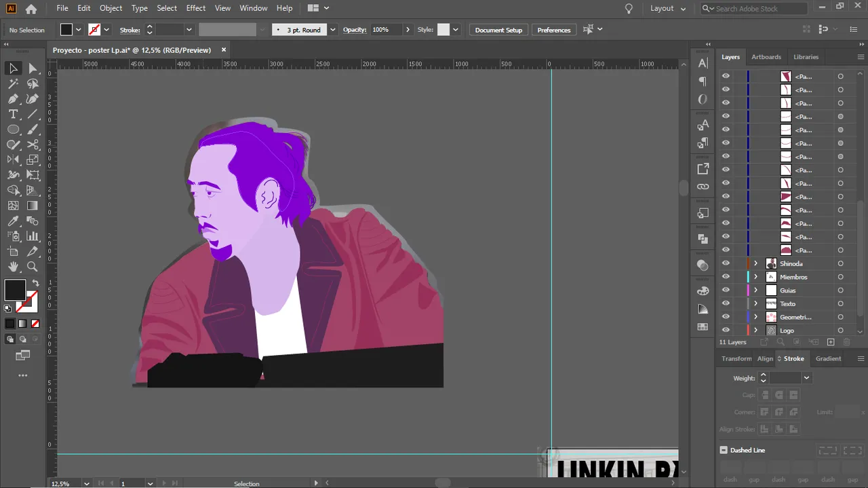Switch to the Libraries tab
The height and width of the screenshot is (488, 868).
tap(806, 57)
